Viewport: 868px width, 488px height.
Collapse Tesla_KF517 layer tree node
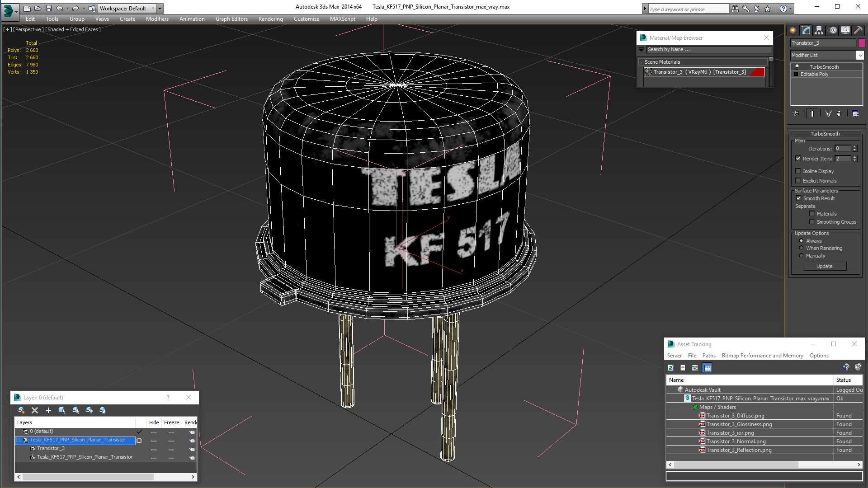19,440
